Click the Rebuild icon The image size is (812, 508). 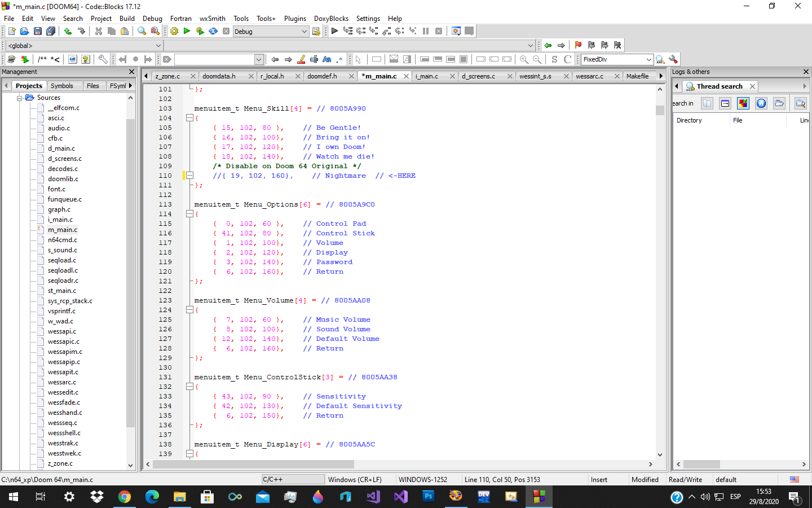pyautogui.click(x=213, y=31)
